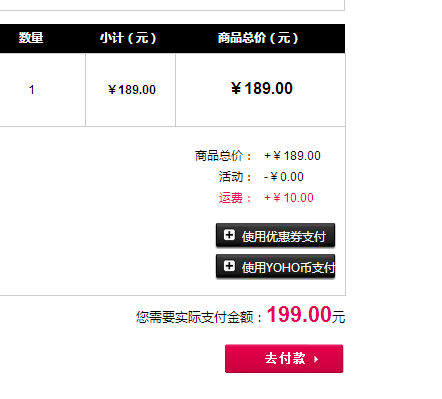Viewport: 442px width, 399px height.
Task: Select the 商品总价（元） column header
Action: pyautogui.click(x=258, y=38)
